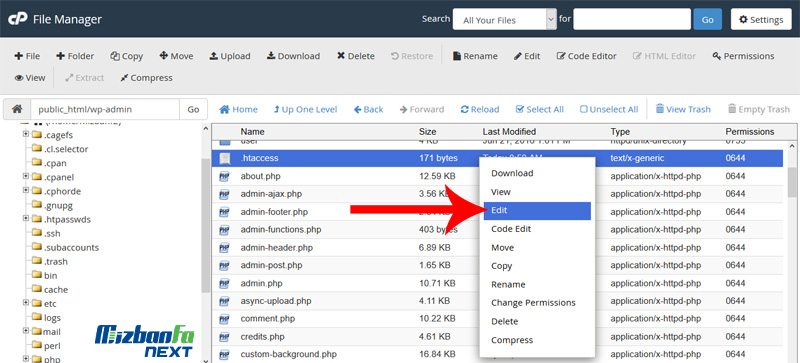Choose Compress from the context menu

point(537,340)
